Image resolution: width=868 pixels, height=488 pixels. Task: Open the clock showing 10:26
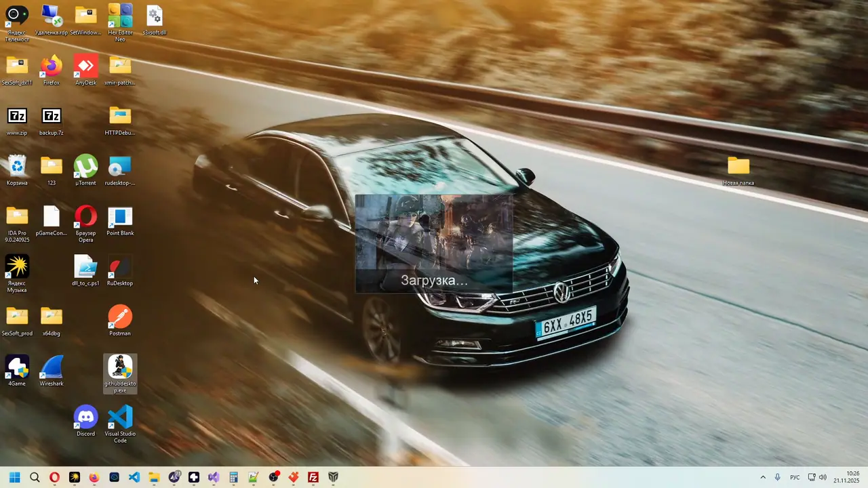coord(847,477)
